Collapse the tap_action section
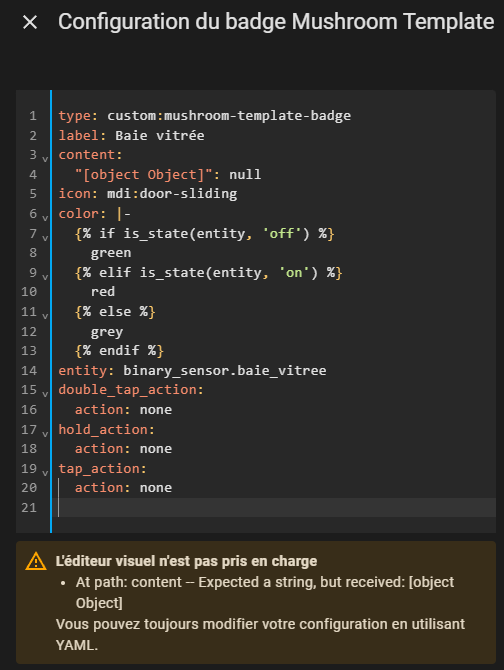 tap(45, 472)
